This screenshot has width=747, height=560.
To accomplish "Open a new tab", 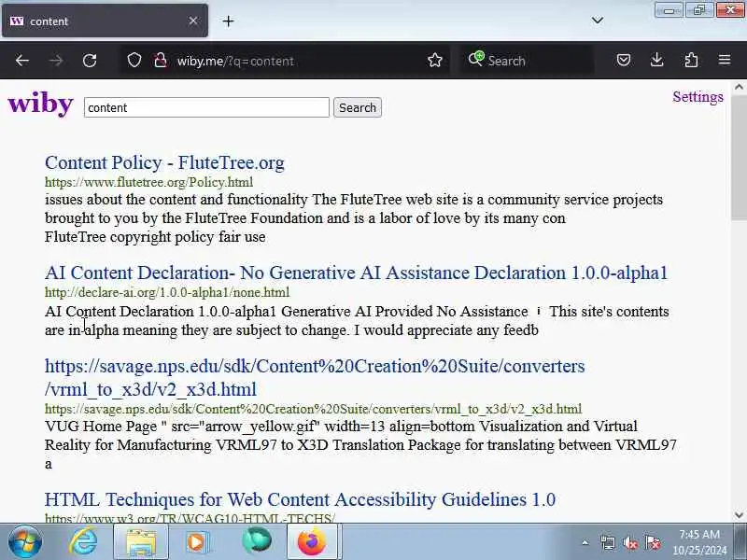I will click(228, 21).
